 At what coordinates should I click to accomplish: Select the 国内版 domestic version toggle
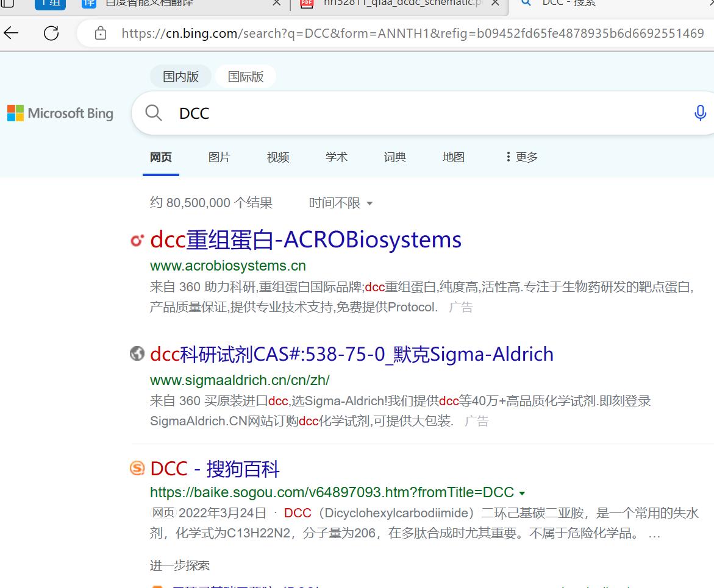click(x=180, y=76)
